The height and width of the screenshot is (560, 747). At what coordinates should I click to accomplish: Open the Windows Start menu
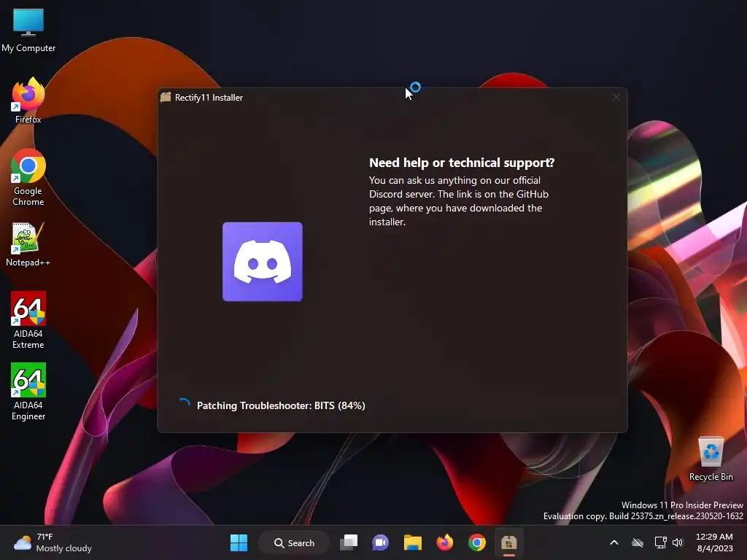239,542
